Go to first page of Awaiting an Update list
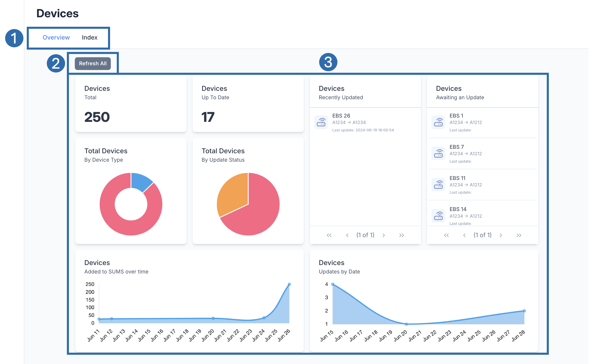Screen dimensions: 591x364 (x=446, y=235)
